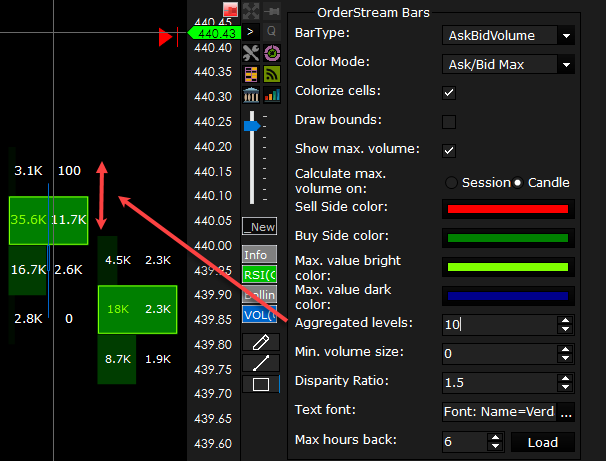Screen dimensions: 606x461
Task: Enable the Draw bounds checkbox
Action: click(x=449, y=121)
